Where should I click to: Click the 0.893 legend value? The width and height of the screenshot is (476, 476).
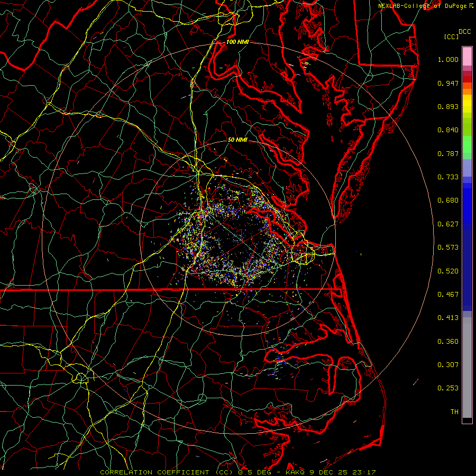(448, 106)
